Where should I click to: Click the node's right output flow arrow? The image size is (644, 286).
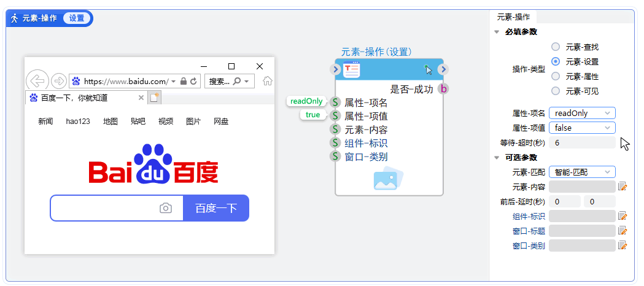click(x=443, y=69)
